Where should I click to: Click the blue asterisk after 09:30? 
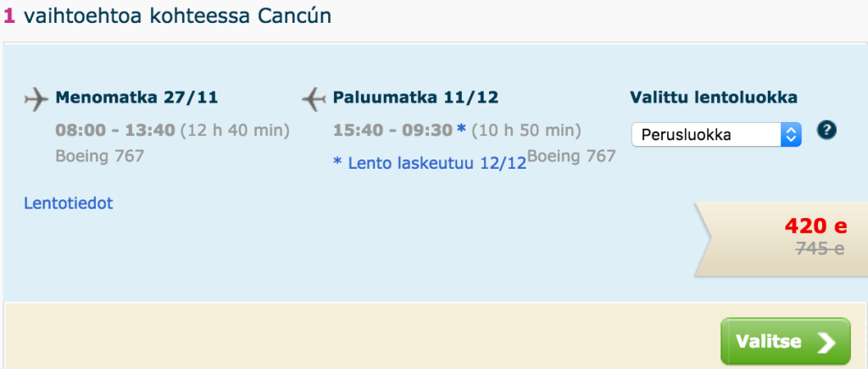[461, 129]
